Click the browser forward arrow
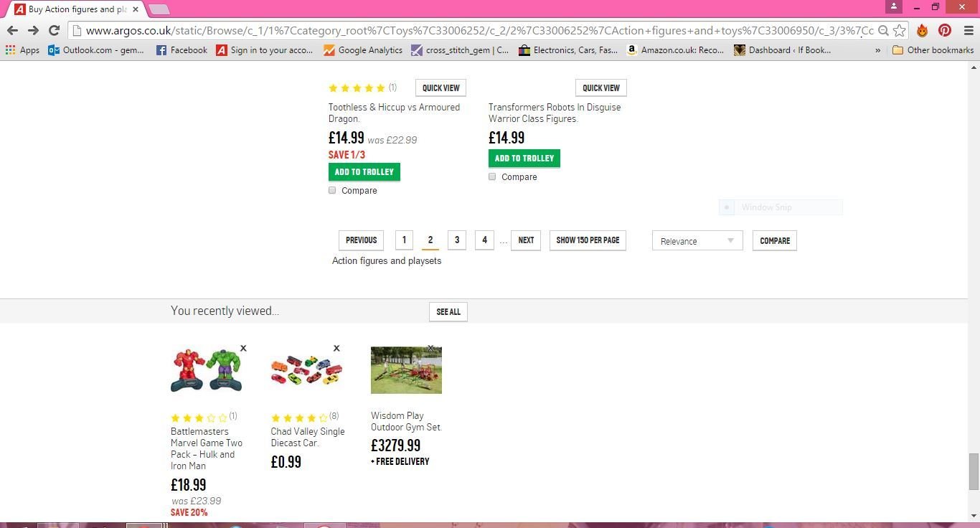980x528 pixels. click(x=33, y=30)
